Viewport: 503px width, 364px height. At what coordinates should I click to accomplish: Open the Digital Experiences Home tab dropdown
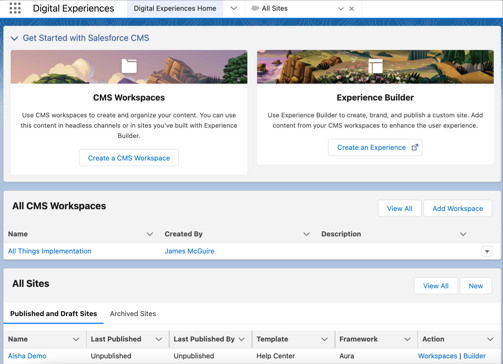[234, 8]
